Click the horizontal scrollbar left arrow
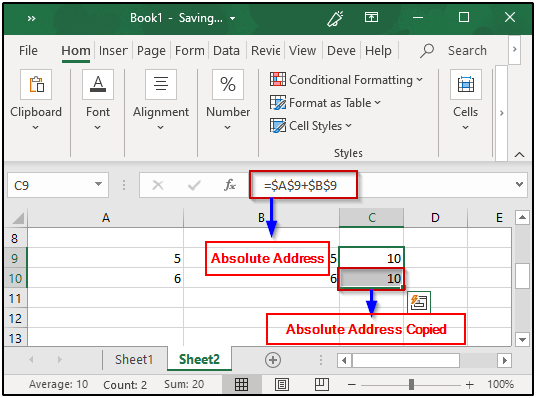 coord(344,360)
